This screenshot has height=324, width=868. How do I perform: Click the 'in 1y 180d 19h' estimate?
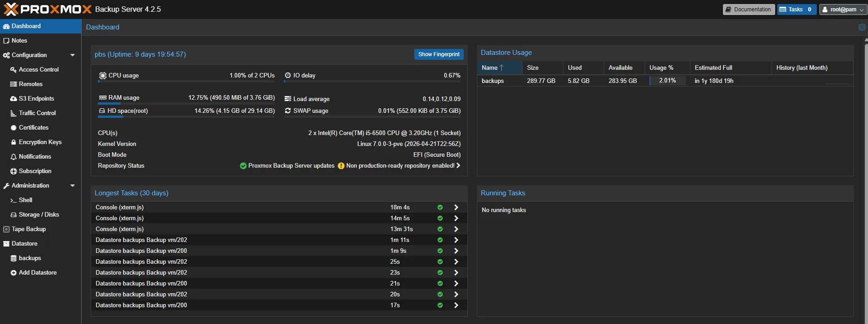[714, 81]
